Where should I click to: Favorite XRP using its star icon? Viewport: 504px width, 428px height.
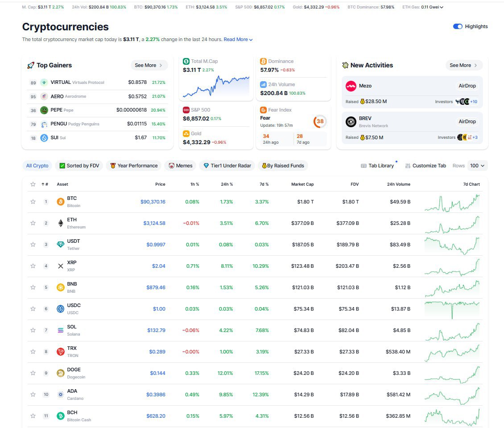click(33, 266)
